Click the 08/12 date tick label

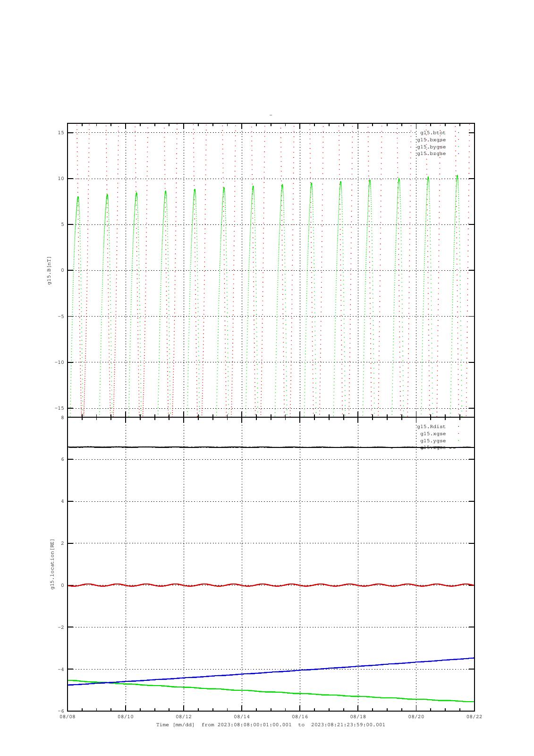pos(184,717)
